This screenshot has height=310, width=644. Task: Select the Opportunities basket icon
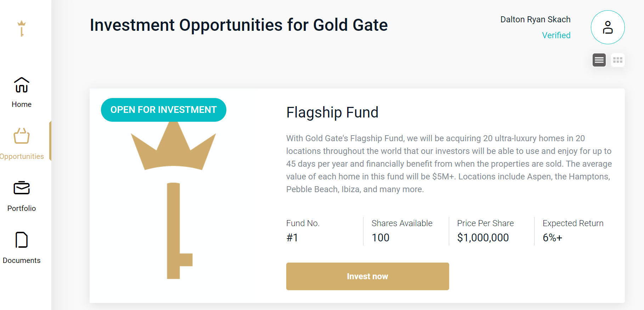[x=22, y=136]
